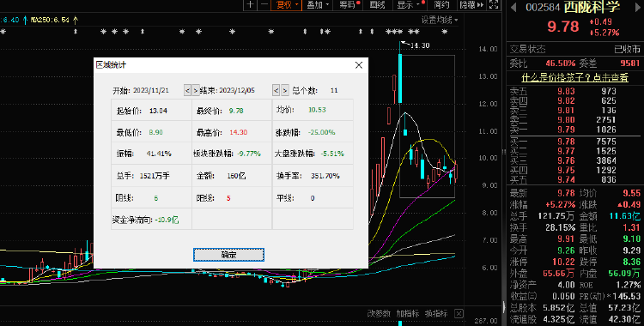Click the 起始价 13.04 cell in dialog
Image resolution: width=644 pixels, height=326 pixels.
tap(151, 111)
